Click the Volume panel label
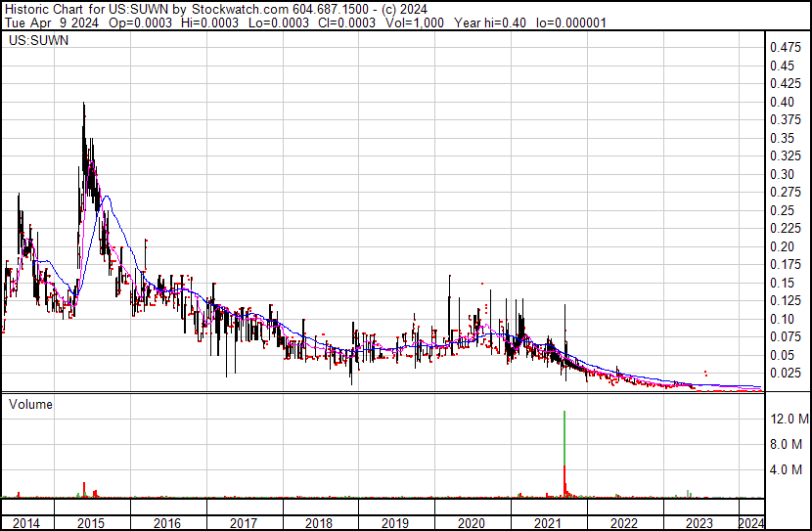Screen dimensions: 812x531 click(x=30, y=403)
